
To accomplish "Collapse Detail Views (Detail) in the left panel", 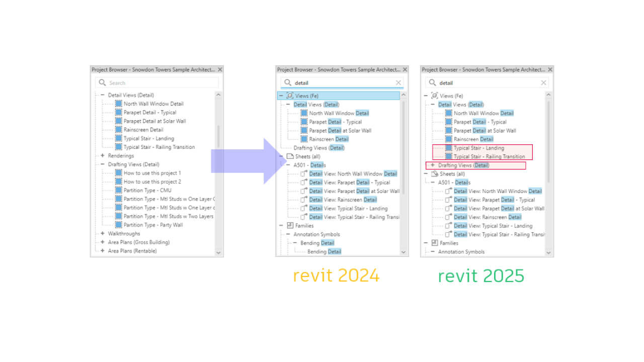I will [x=103, y=95].
